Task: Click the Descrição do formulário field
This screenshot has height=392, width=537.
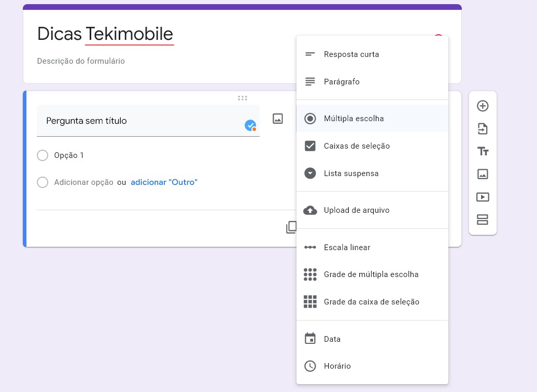Action: pyautogui.click(x=81, y=61)
